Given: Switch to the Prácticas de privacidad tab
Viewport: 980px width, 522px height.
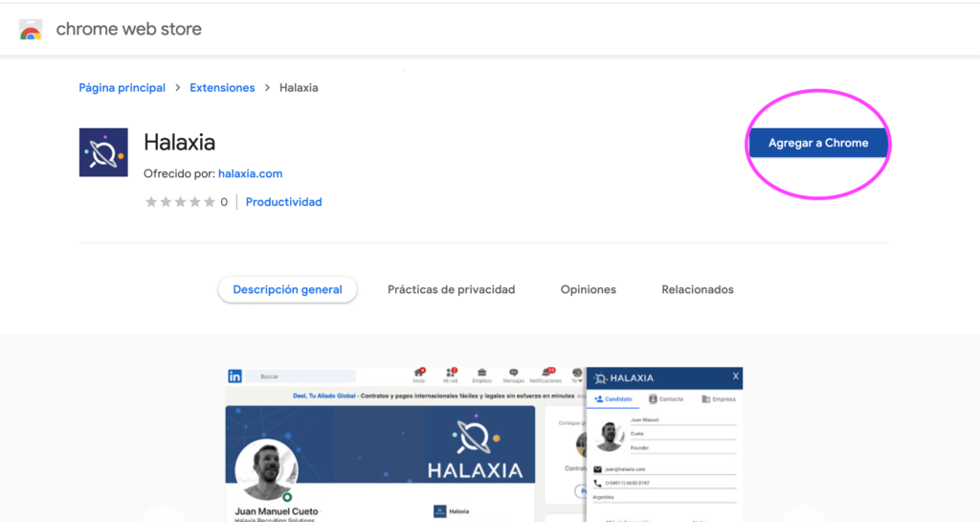Looking at the screenshot, I should coord(452,289).
